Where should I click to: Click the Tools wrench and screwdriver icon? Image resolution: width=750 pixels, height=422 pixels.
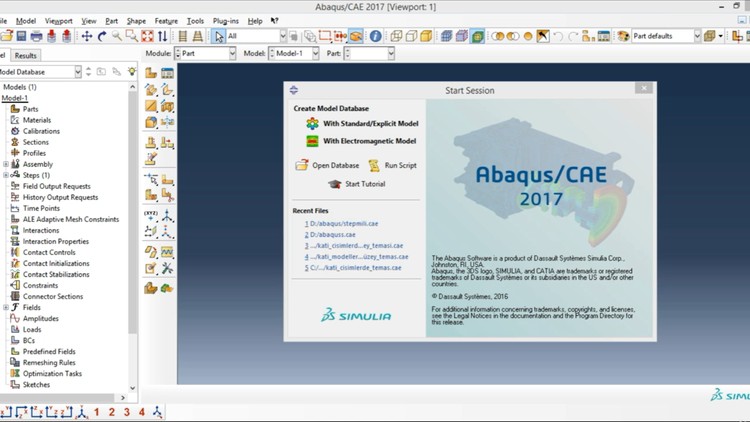pyautogui.click(x=167, y=268)
